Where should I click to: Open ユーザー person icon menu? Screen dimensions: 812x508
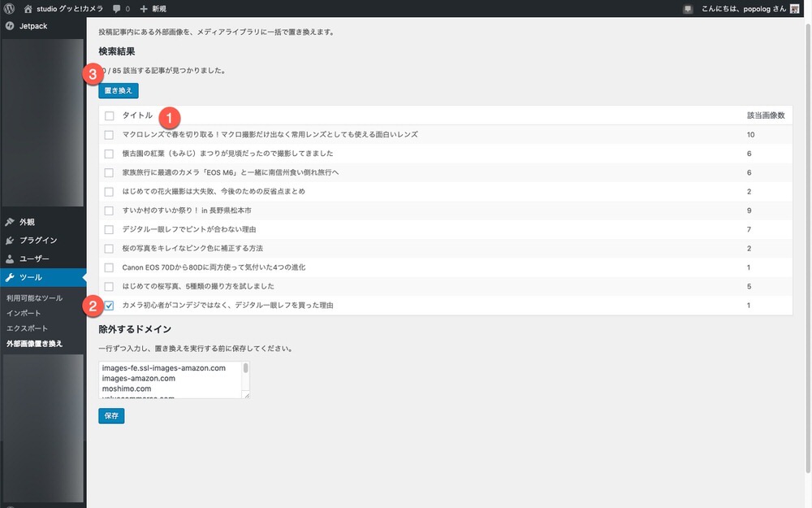[10, 259]
